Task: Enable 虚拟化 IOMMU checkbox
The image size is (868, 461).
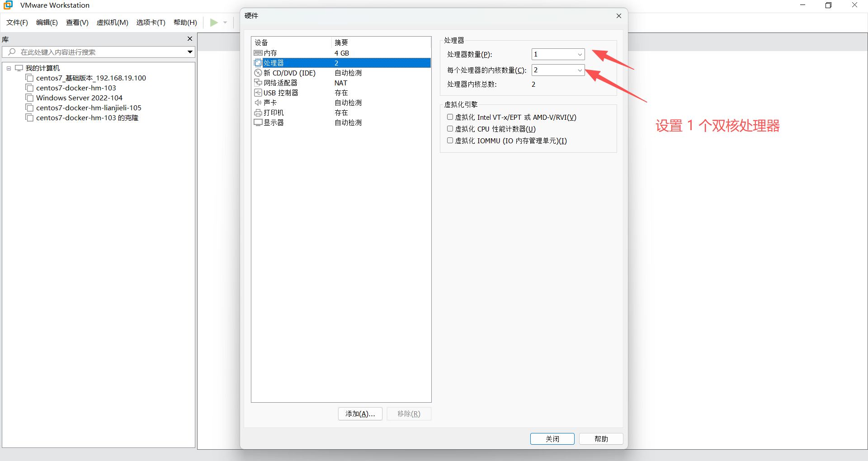Action: click(x=450, y=141)
